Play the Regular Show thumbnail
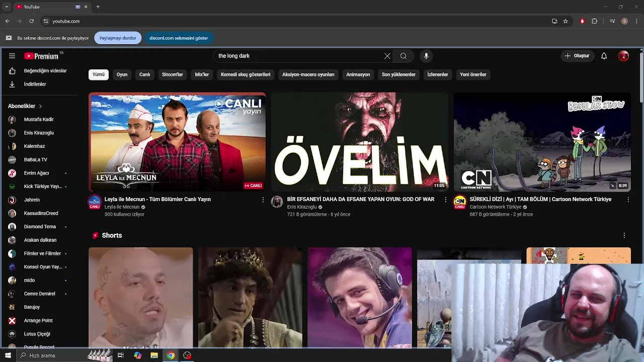This screenshot has height=362, width=644. (542, 142)
